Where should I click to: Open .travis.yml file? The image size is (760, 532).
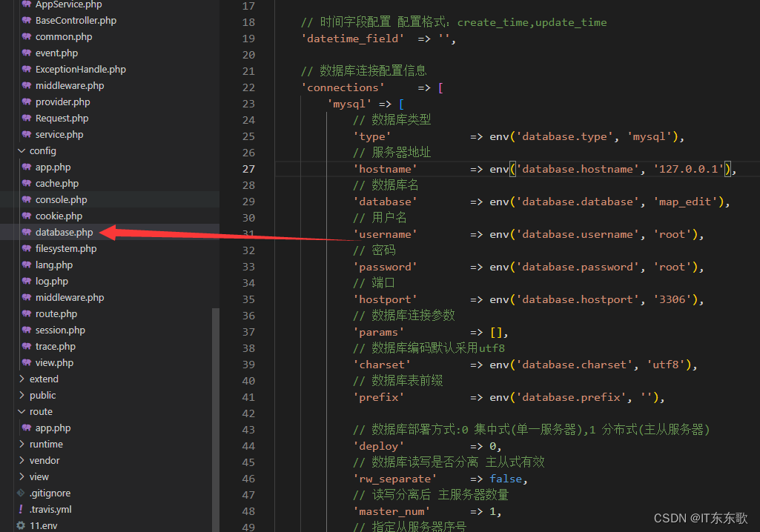[x=50, y=509]
